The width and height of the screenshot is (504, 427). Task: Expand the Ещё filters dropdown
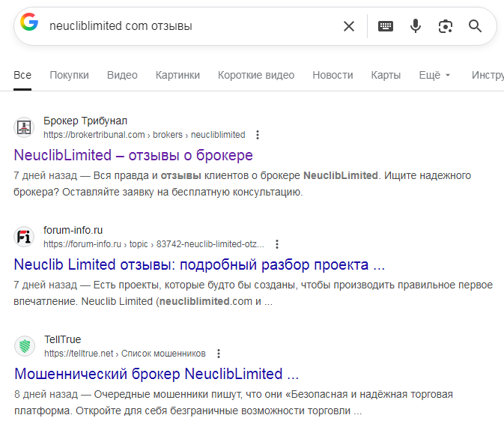tap(434, 75)
